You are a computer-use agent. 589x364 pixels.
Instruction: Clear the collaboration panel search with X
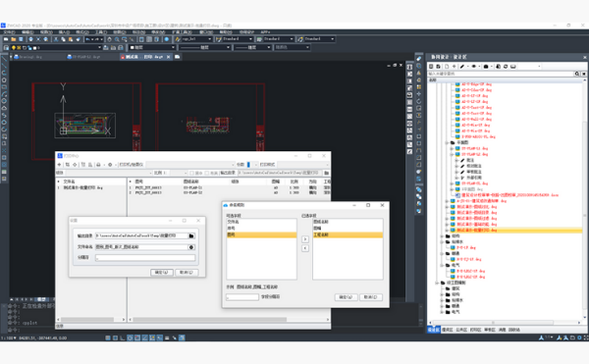[584, 74]
